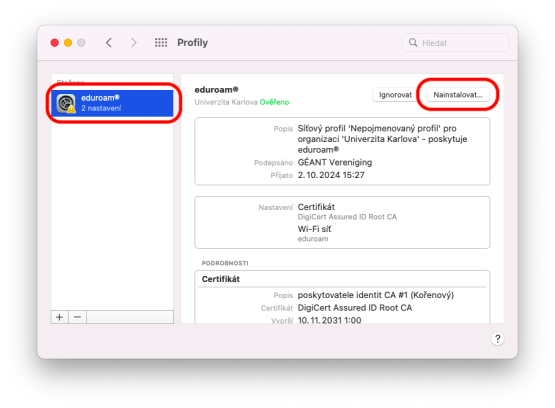Click the '2 nastavení' subtitle in the sidebar
The height and width of the screenshot is (408, 555).
[x=101, y=108]
